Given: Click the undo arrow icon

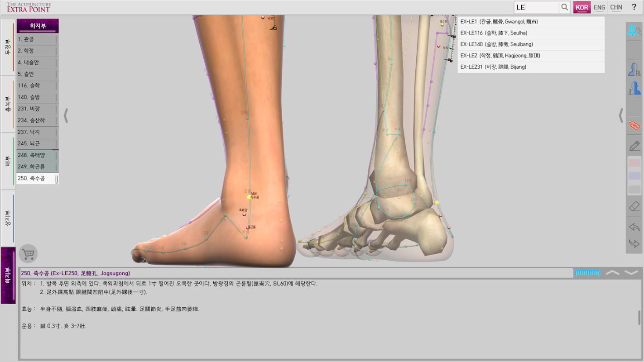Looking at the screenshot, I should (x=634, y=227).
